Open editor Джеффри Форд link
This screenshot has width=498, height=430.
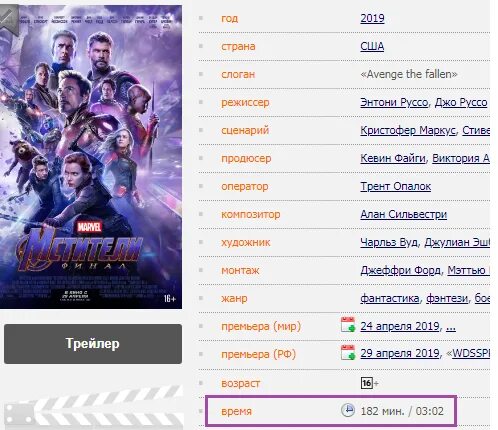pyautogui.click(x=400, y=270)
